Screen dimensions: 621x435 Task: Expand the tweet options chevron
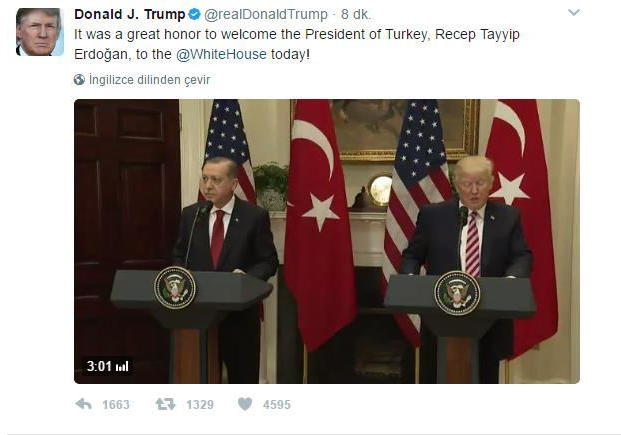coord(574,13)
